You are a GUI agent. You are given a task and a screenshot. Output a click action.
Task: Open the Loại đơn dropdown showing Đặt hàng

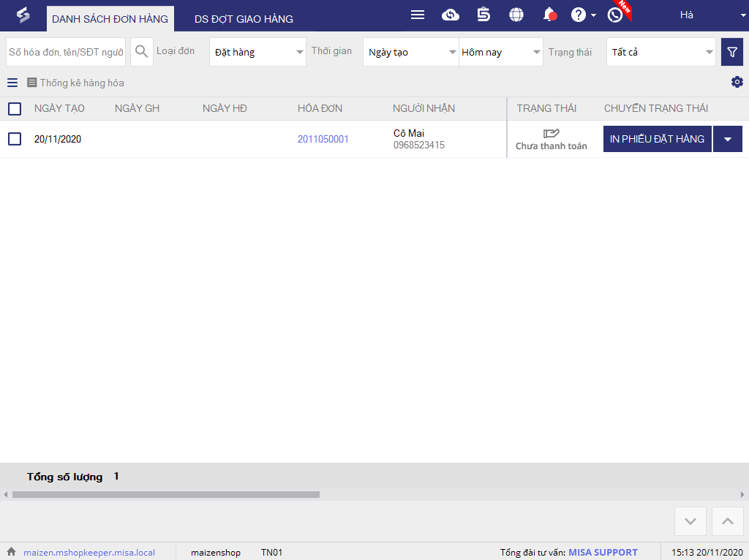pyautogui.click(x=257, y=52)
